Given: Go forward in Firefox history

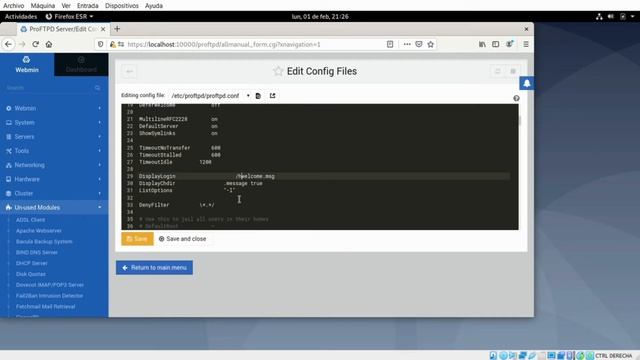Looking at the screenshot, I should tap(22, 44).
